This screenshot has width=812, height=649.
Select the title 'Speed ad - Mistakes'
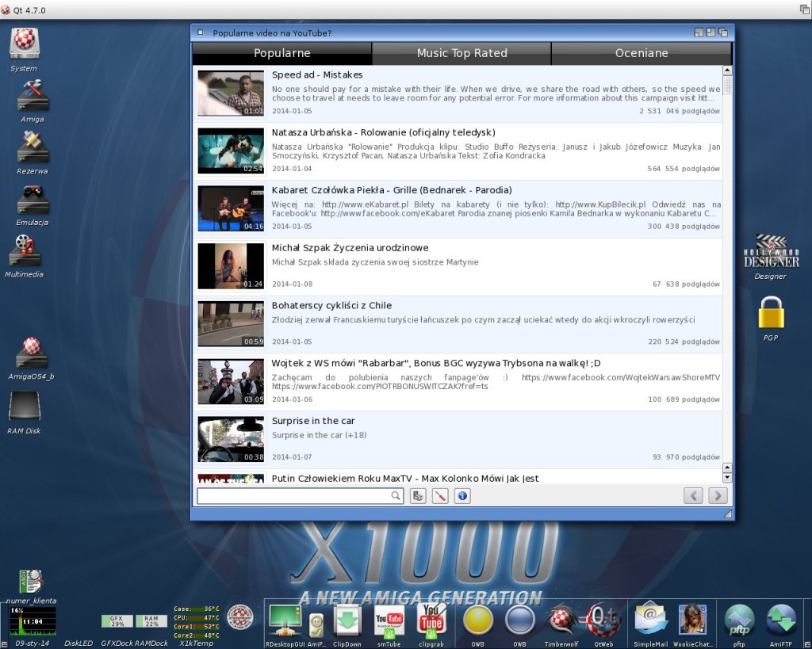pyautogui.click(x=317, y=74)
